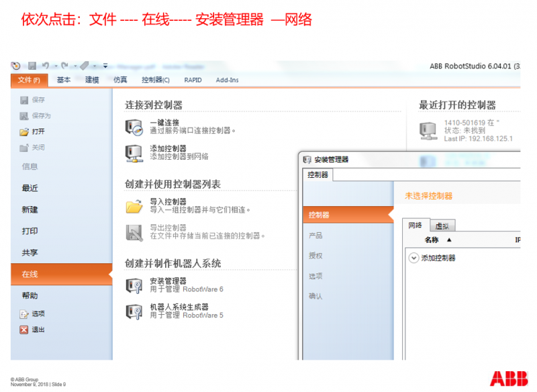Viewport: 537px width, 392px height.
Task: Click the 创建并制作机器人系统 section heading
Action: (x=173, y=263)
